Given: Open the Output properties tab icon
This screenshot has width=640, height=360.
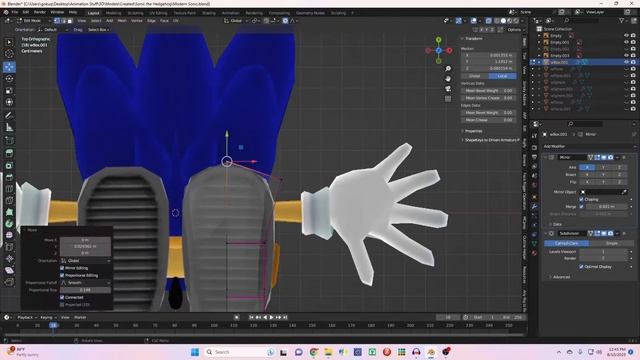Looking at the screenshot, I should point(534,157).
